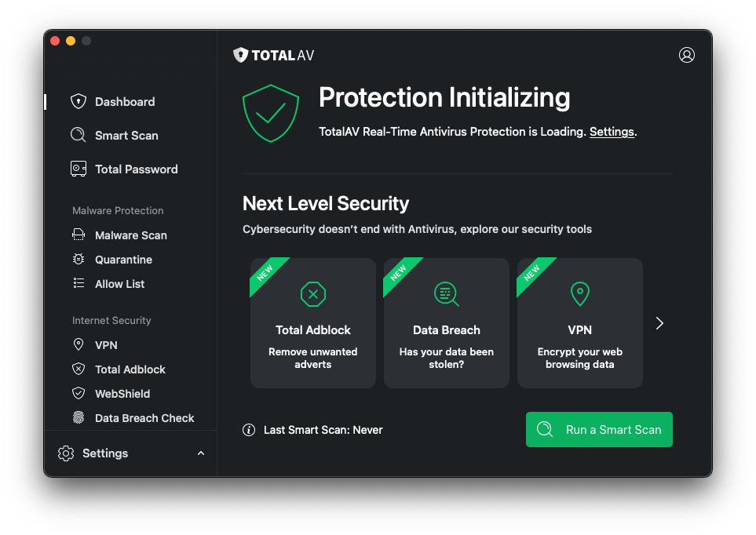This screenshot has height=535, width=756.
Task: Click the Last Smart Scan info icon
Action: coord(249,430)
